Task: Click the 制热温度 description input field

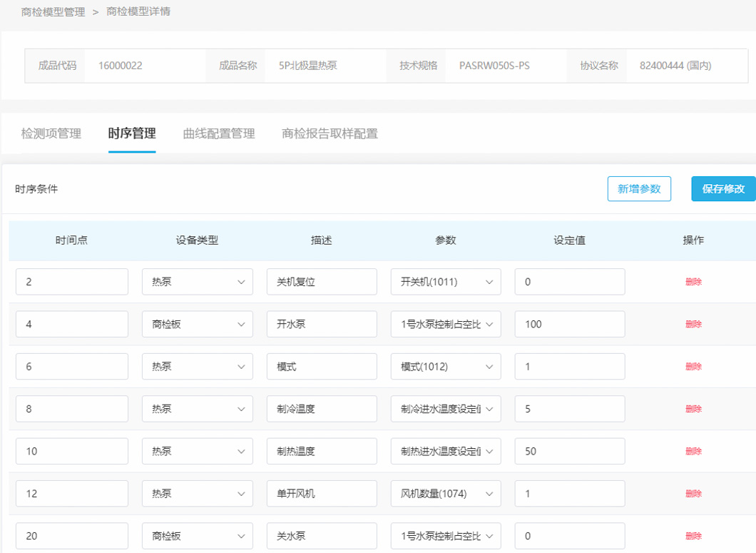Action: (x=321, y=450)
